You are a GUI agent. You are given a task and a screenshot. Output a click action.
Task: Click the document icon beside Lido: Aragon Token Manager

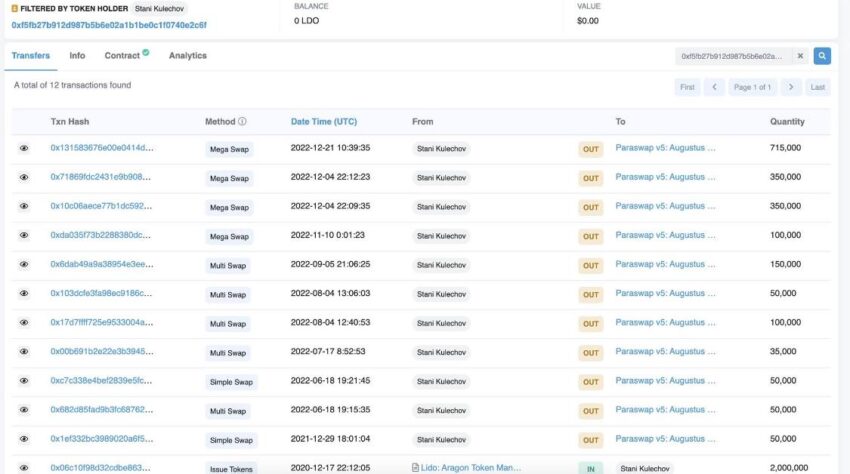415,467
